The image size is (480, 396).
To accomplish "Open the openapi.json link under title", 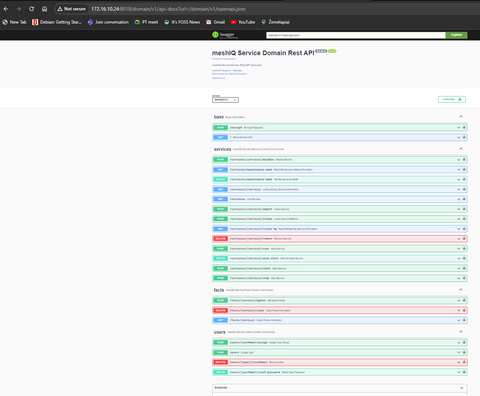I will (x=224, y=59).
